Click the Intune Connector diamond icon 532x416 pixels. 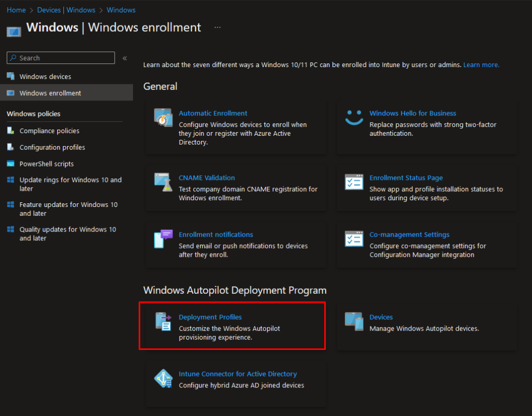point(163,379)
